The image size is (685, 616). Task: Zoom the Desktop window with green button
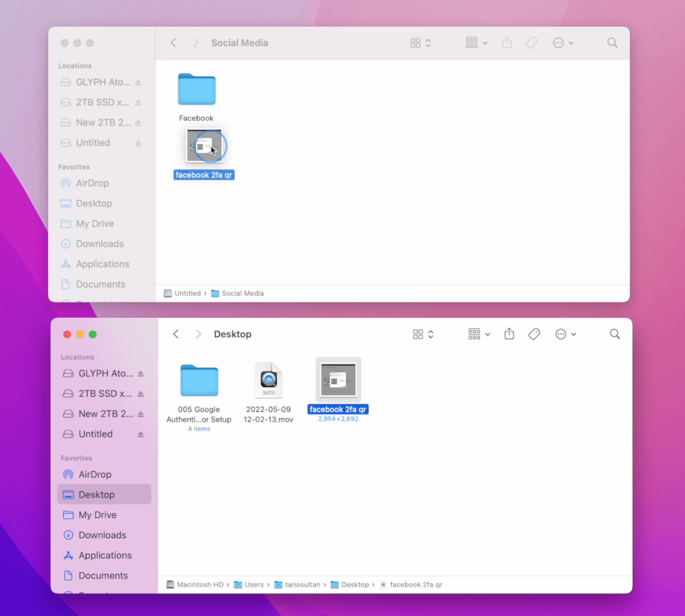[x=92, y=334]
